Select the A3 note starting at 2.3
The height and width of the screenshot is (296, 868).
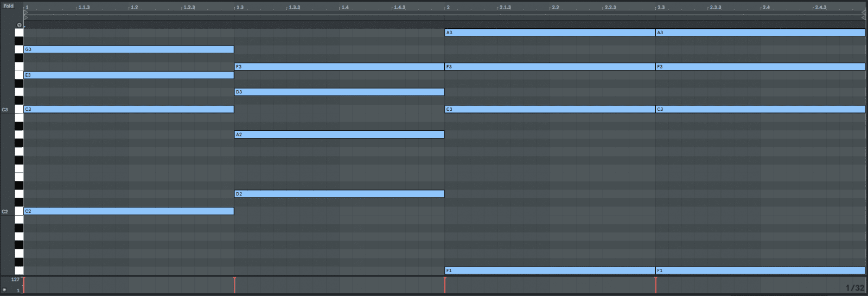click(761, 33)
